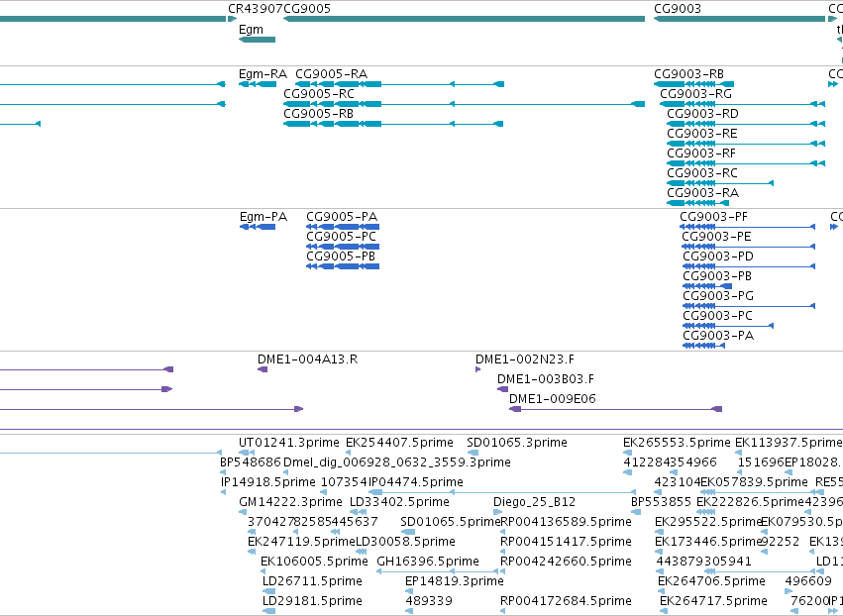The width and height of the screenshot is (843, 616).
Task: Select transcript CG9005-RB
Action: (318, 114)
